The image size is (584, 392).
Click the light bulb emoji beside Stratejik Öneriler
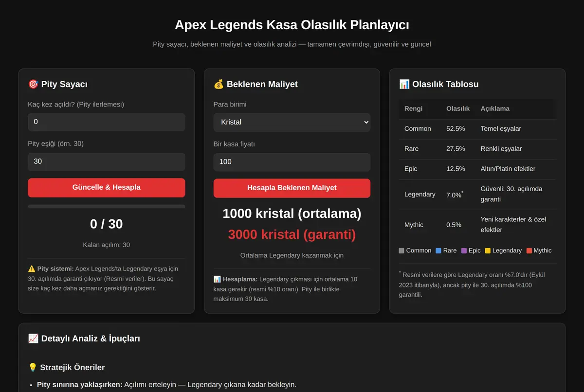click(x=33, y=367)
